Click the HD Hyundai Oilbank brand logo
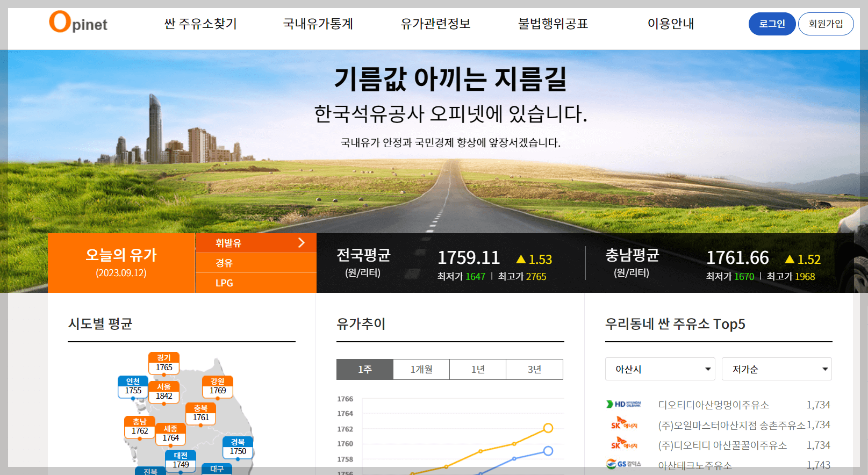This screenshot has height=475, width=868. click(624, 404)
